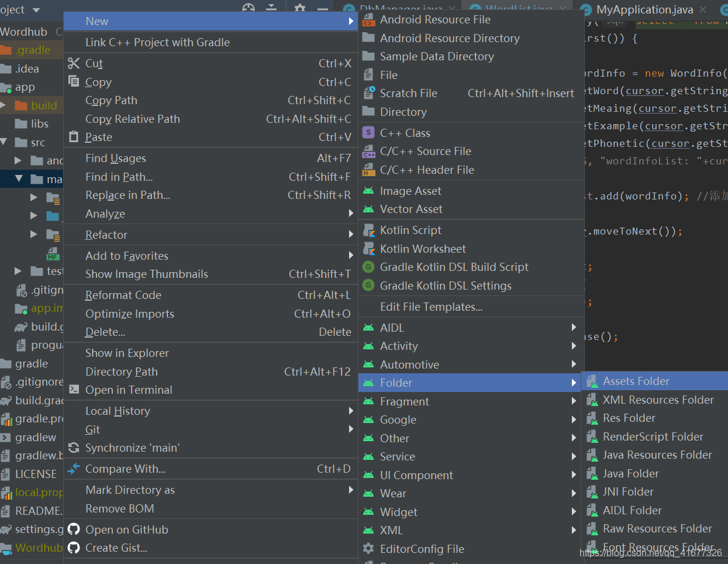Open the Refactor submenu
This screenshot has height=564, width=728.
tap(211, 235)
